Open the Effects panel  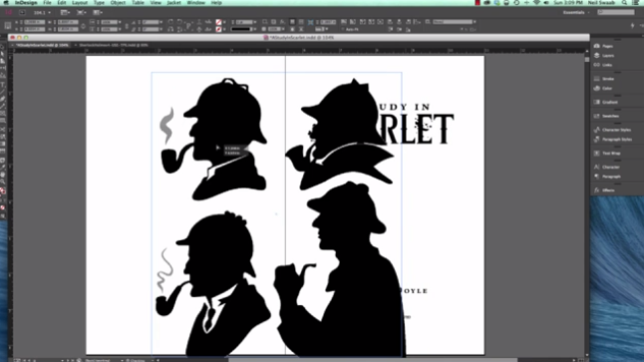[604, 190]
